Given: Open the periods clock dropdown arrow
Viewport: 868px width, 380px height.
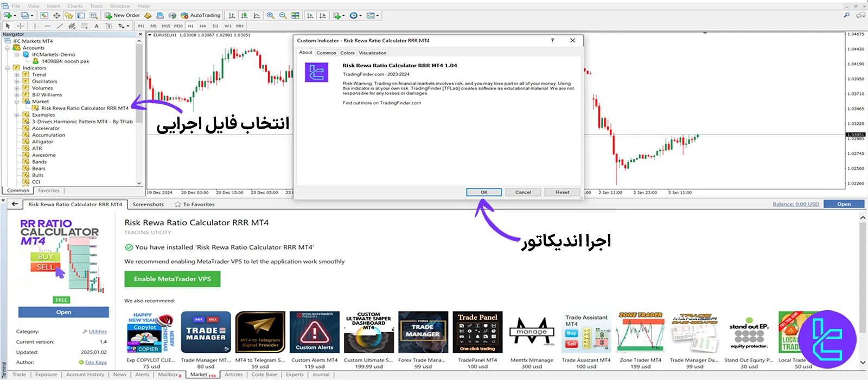Looking at the screenshot, I should tap(361, 16).
